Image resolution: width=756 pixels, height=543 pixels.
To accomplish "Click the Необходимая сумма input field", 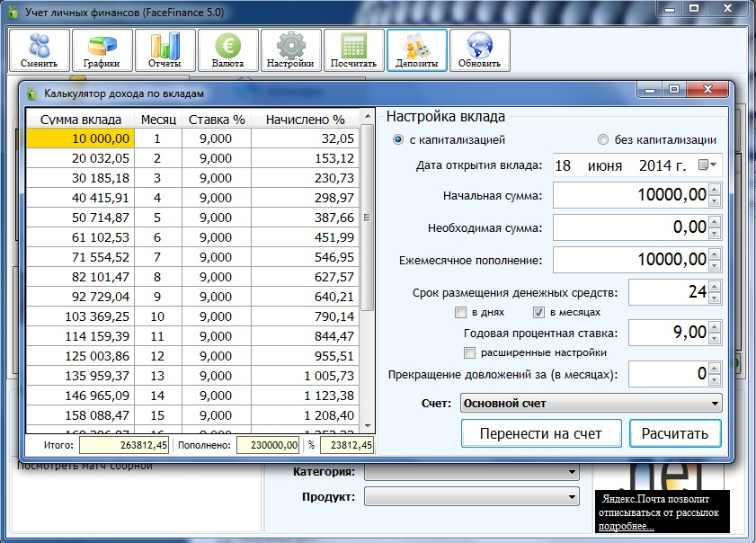I will [x=631, y=227].
